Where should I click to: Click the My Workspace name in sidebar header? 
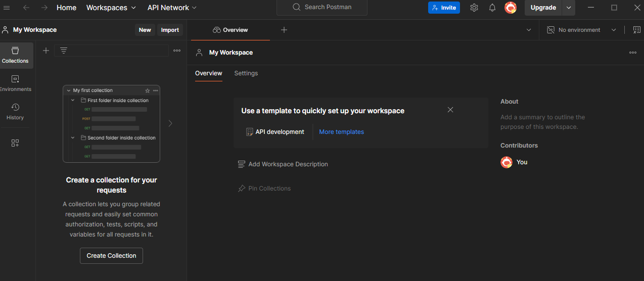tap(35, 30)
